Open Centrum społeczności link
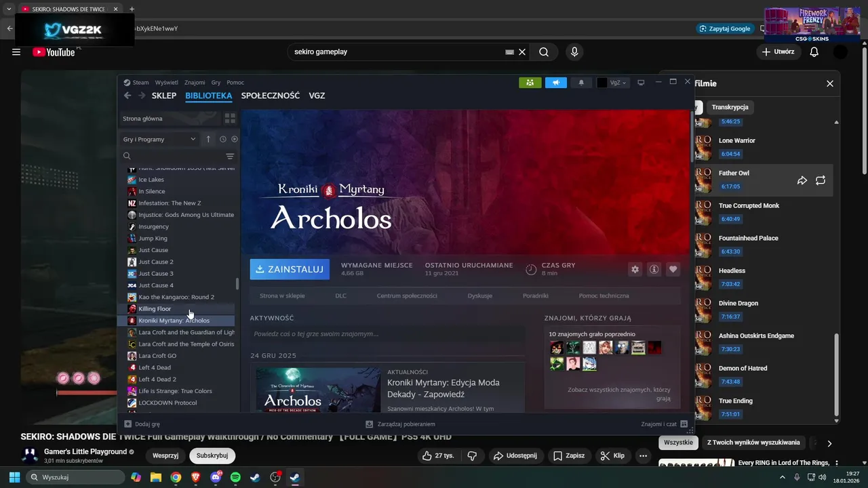 pyautogui.click(x=407, y=296)
